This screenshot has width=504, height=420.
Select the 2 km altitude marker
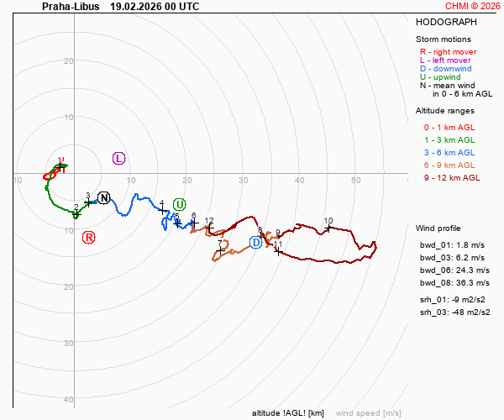76,213
